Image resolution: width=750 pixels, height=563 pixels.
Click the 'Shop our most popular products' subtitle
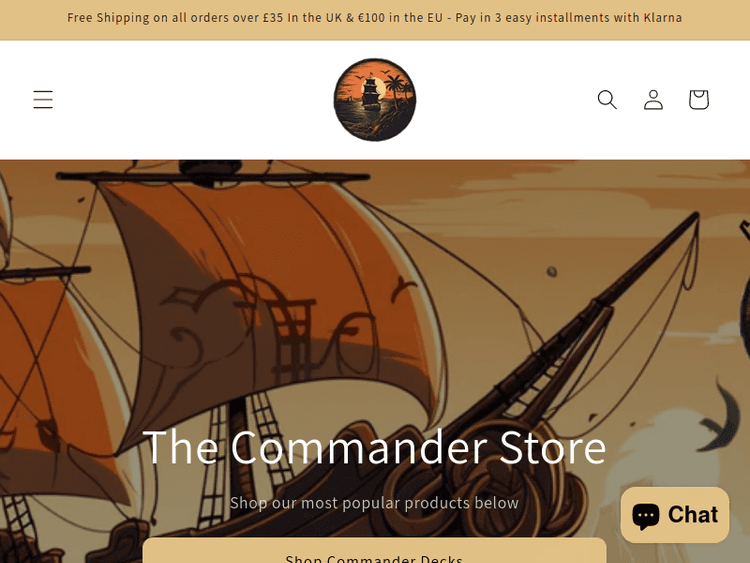point(375,503)
